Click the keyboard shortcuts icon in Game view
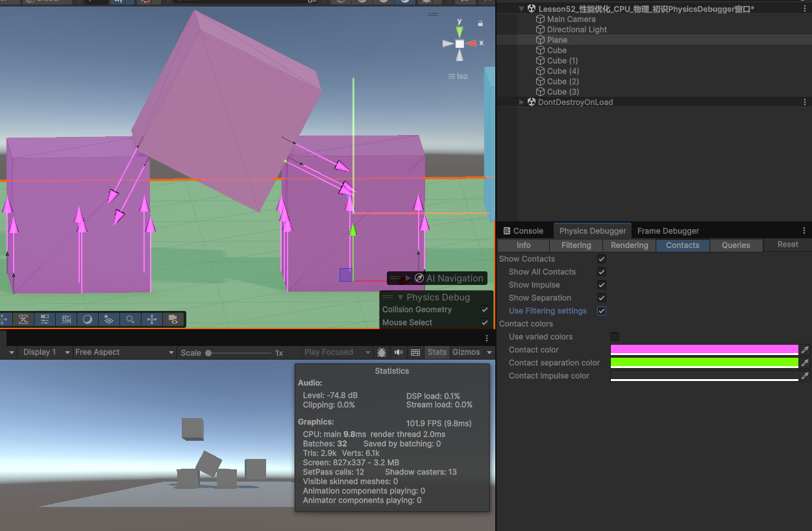812x531 pixels. 415,352
